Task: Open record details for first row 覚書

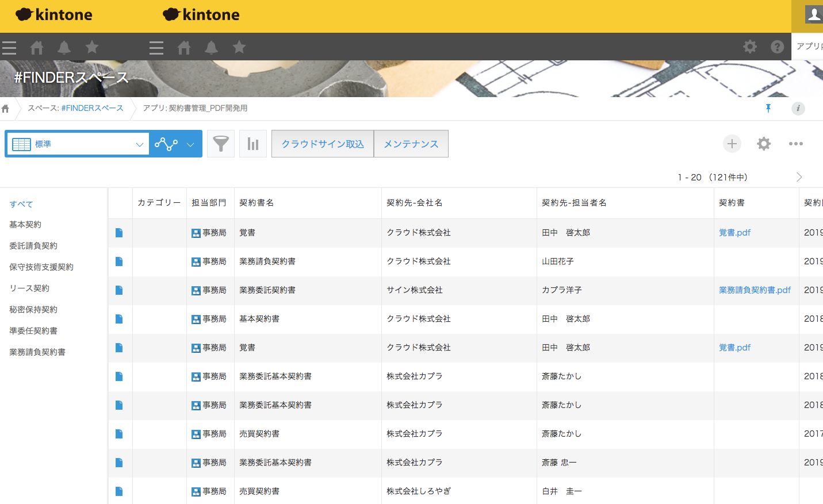Action: (x=119, y=233)
